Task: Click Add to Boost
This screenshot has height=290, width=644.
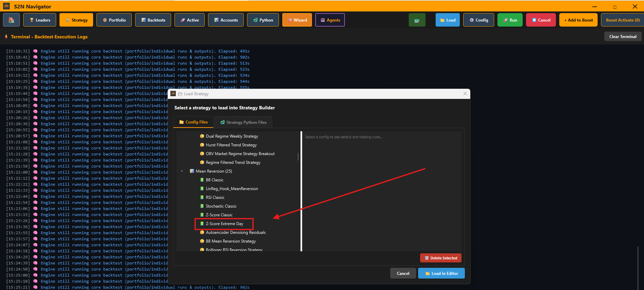Action: 578,20
